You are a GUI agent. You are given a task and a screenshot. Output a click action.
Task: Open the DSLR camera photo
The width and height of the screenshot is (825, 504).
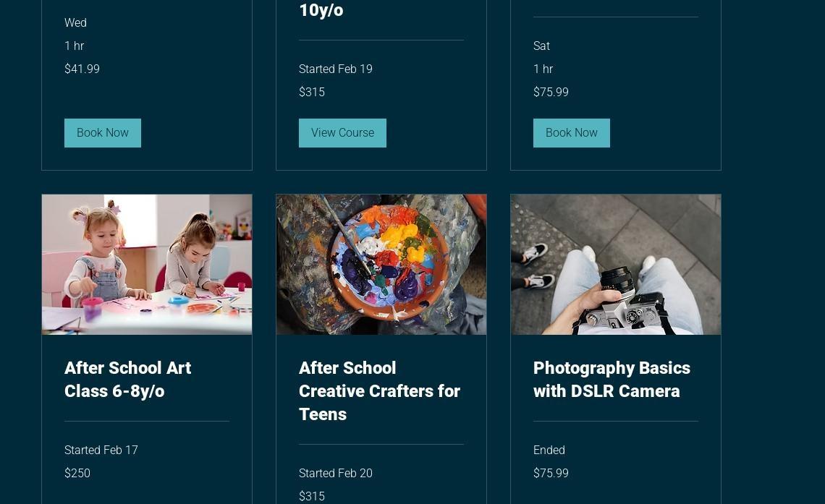(616, 265)
